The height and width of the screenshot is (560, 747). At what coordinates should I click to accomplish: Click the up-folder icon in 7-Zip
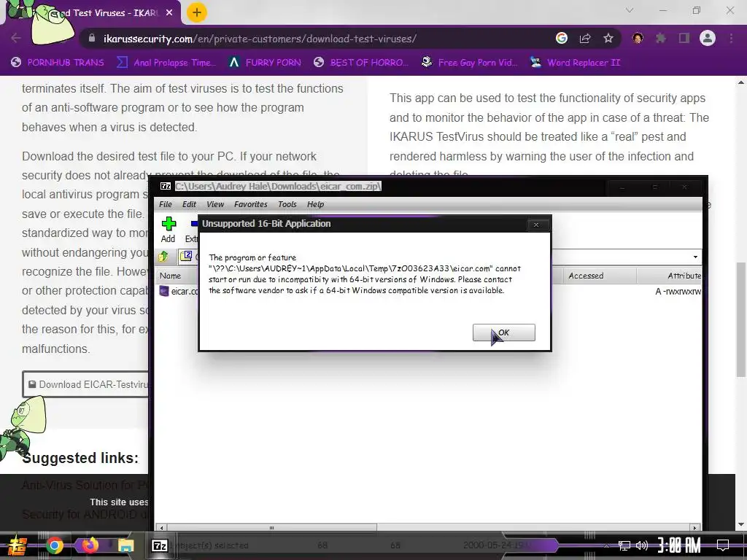pos(163,257)
